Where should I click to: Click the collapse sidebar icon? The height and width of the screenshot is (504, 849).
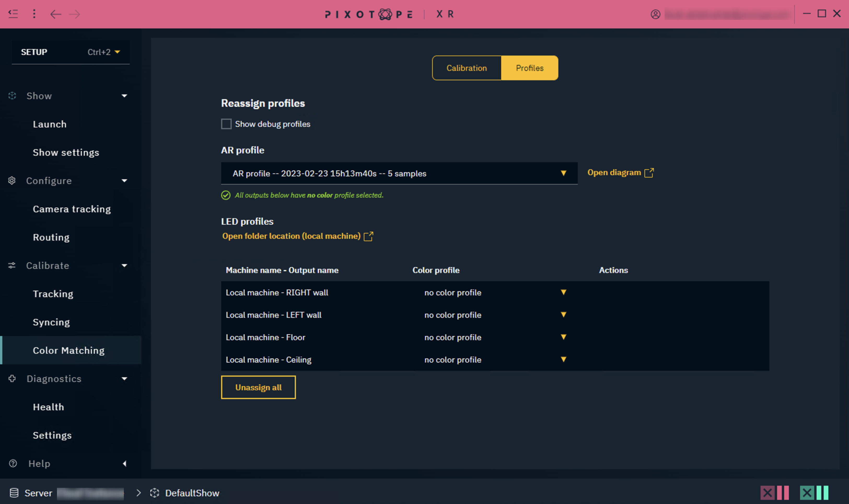[x=13, y=14]
